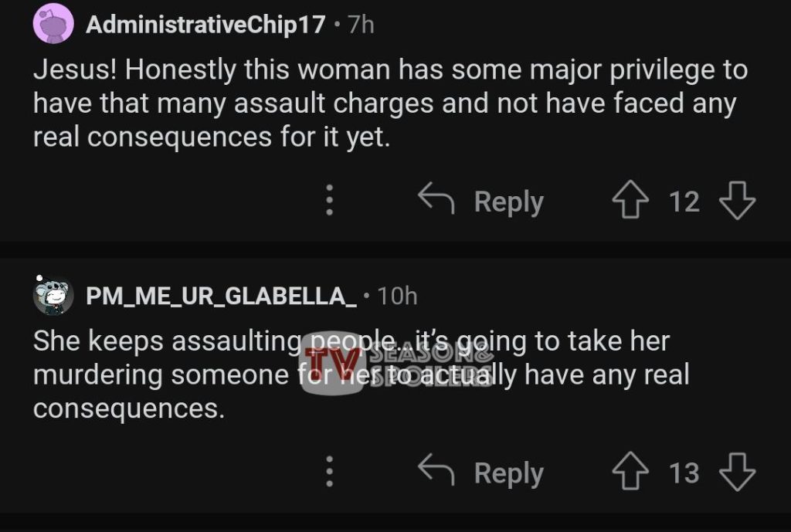Viewport: 791px width, 532px height.
Task: Click the 10h timestamp
Action: pos(399,295)
